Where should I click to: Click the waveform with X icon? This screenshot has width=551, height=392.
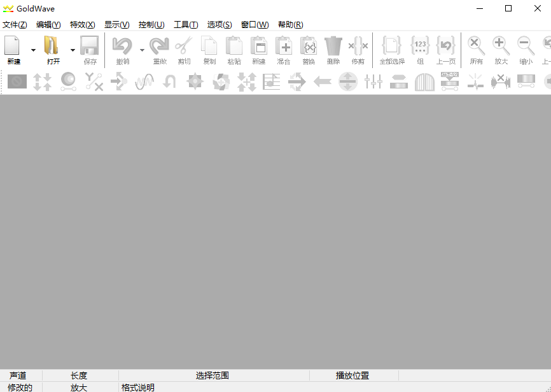pyautogui.click(x=500, y=81)
